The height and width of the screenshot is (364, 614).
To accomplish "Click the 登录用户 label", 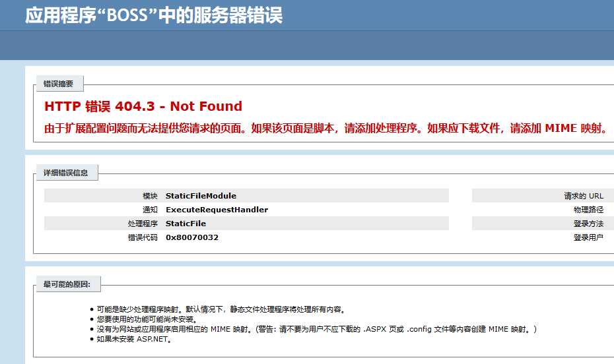I will pyautogui.click(x=588, y=237).
